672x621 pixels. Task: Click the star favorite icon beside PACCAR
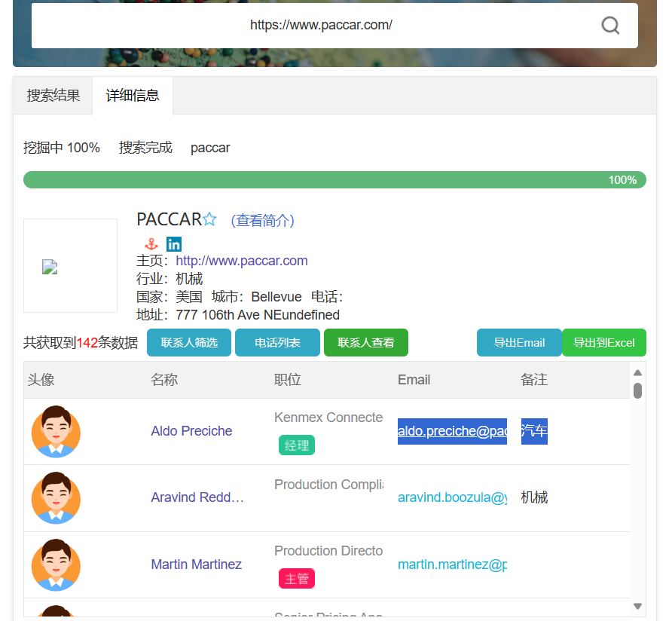(x=209, y=219)
